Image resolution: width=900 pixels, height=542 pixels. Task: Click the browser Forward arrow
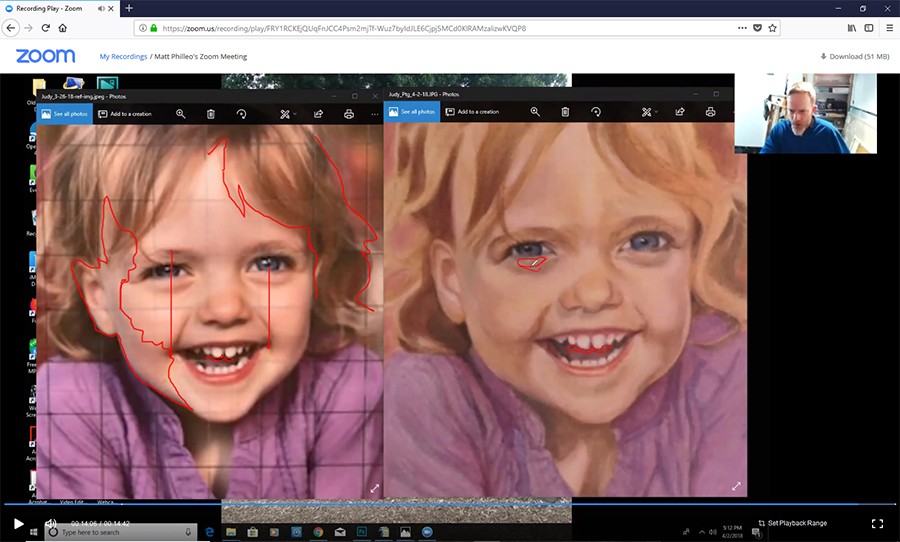coord(29,28)
